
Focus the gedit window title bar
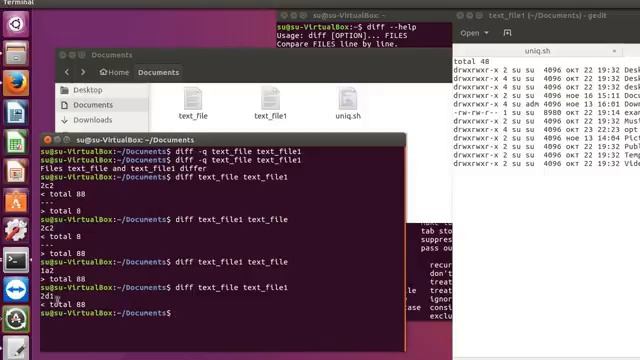click(547, 16)
